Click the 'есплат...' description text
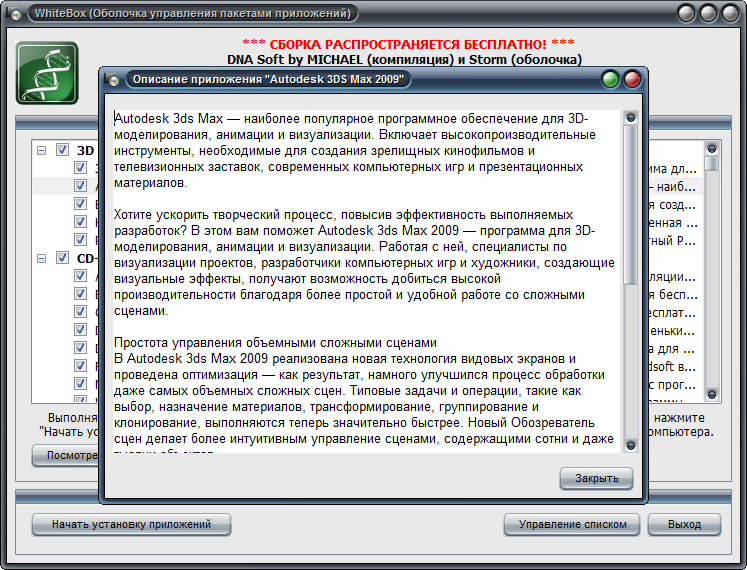747x570 pixels. (x=672, y=313)
